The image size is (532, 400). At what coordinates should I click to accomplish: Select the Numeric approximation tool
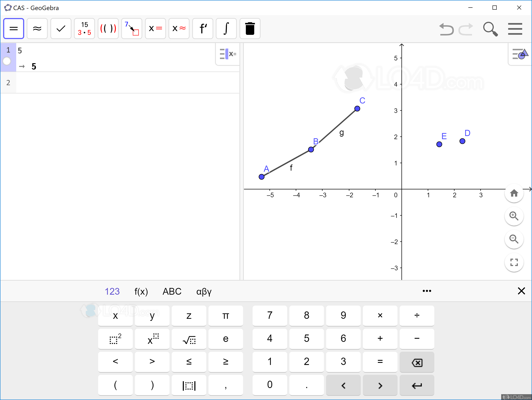(x=37, y=29)
